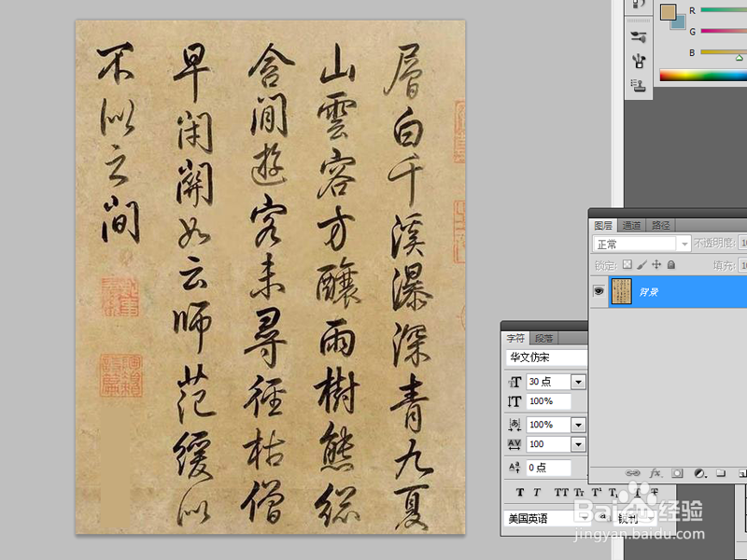Click the vertical scale icon
This screenshot has width=747, height=560.
(514, 401)
